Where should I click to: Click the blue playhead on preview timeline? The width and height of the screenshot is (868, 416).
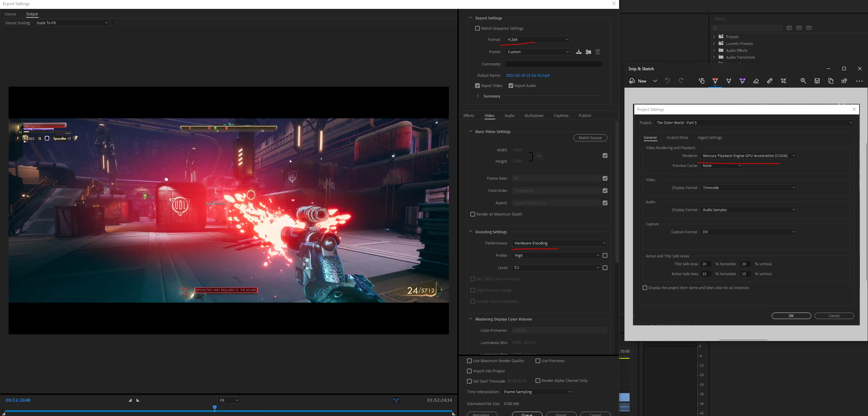[215, 408]
